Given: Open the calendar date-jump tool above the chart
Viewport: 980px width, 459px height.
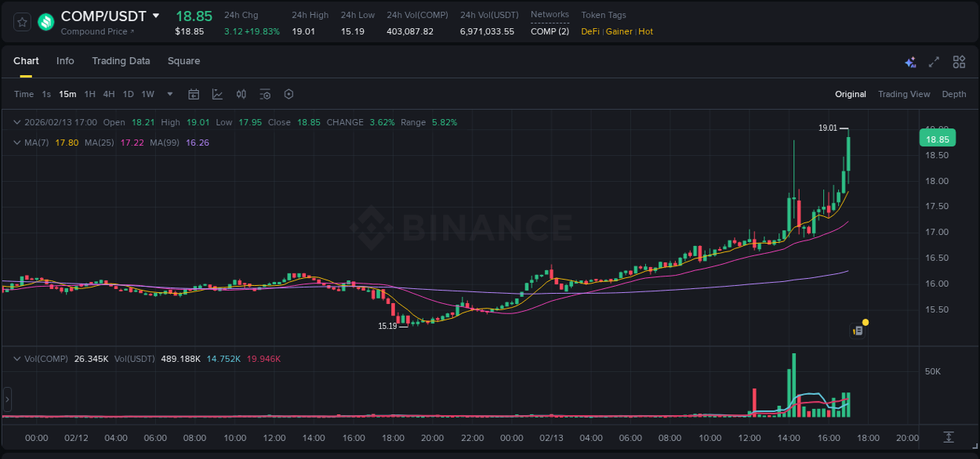Looking at the screenshot, I should (194, 94).
